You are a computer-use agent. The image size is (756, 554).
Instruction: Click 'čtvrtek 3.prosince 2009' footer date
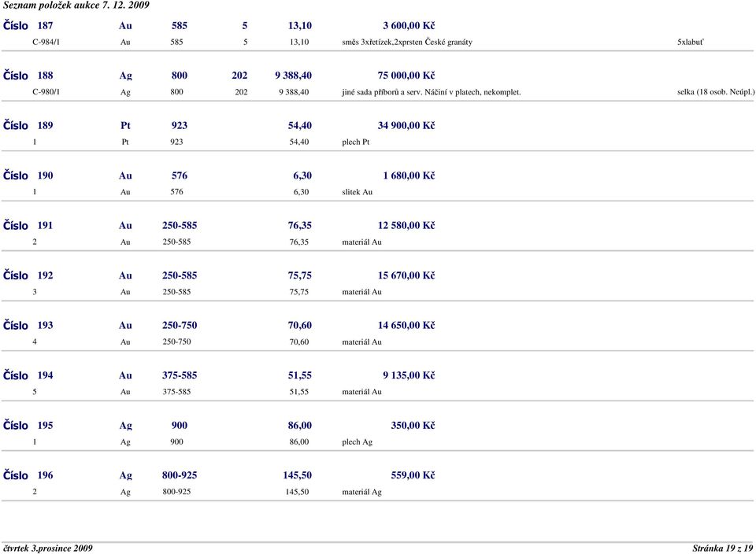(x=47, y=547)
